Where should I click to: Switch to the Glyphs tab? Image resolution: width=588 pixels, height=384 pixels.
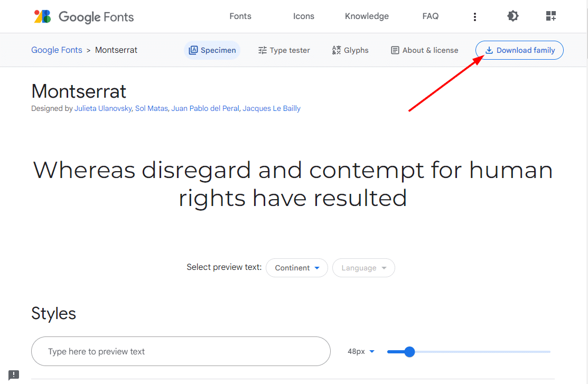pyautogui.click(x=350, y=50)
